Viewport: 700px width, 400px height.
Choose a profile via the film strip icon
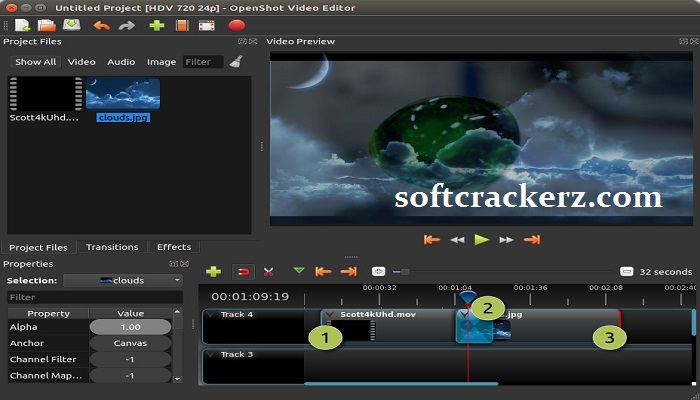[x=182, y=25]
